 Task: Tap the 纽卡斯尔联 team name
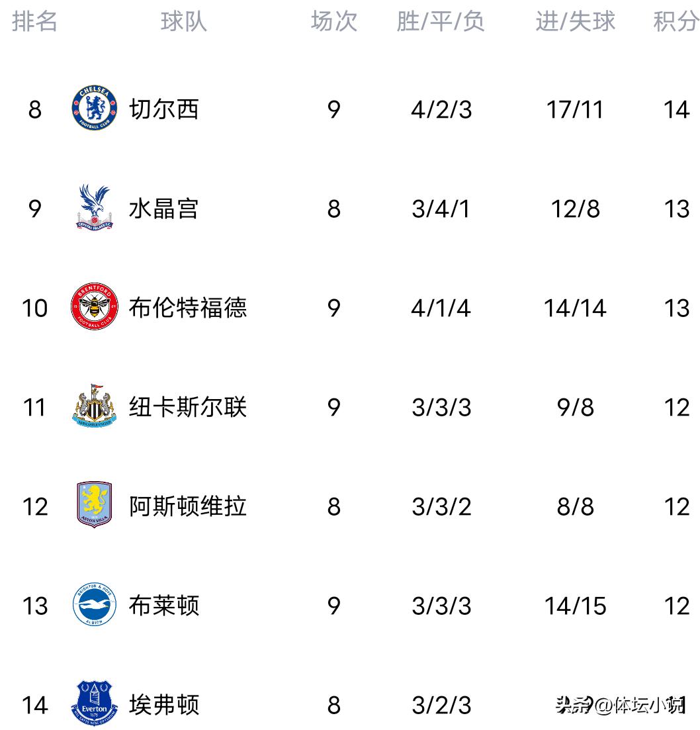pyautogui.click(x=187, y=407)
